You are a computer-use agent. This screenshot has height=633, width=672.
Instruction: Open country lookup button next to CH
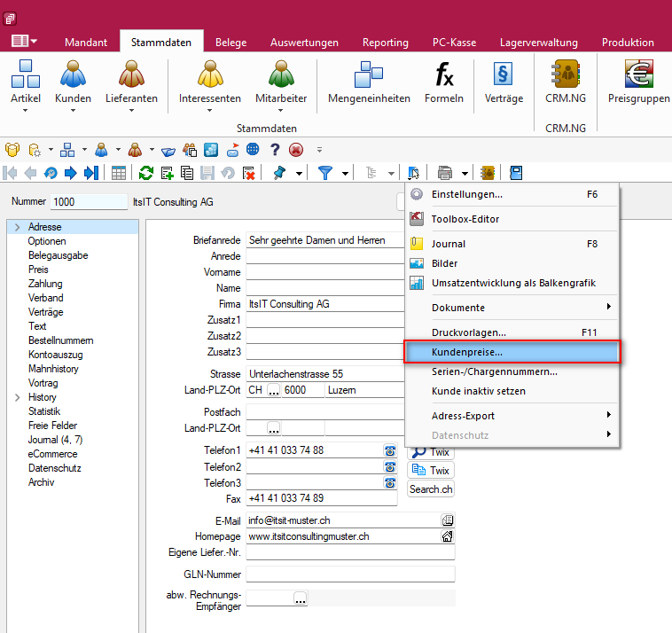[x=273, y=390]
